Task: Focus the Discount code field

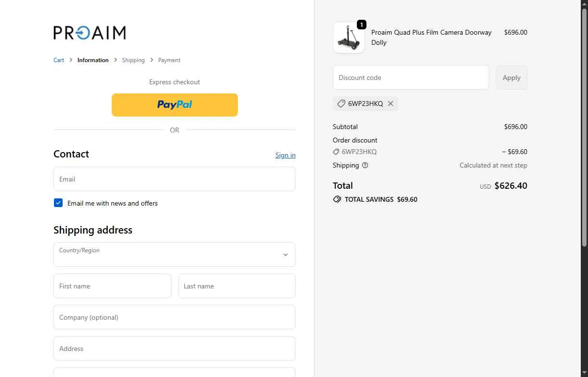Action: (x=411, y=78)
